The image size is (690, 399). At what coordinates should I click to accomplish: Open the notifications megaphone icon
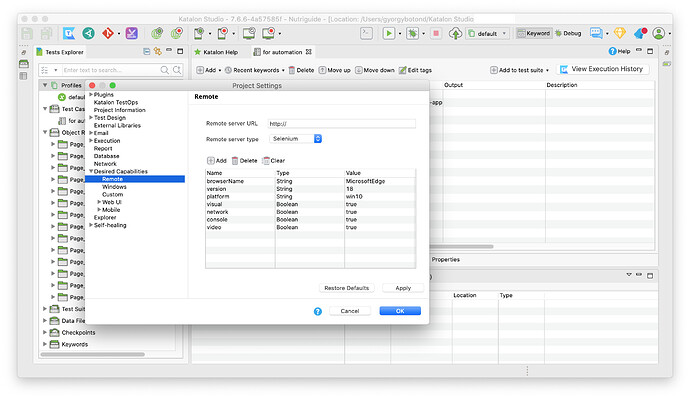tap(640, 33)
